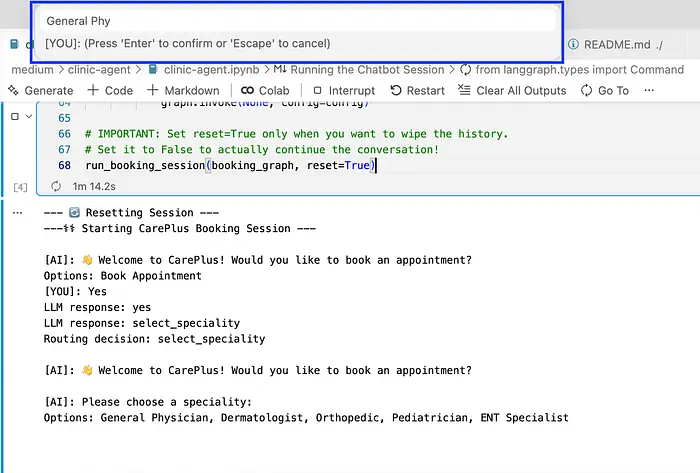Add a new Markdown cell
This screenshot has height=473, width=700.
pyautogui.click(x=183, y=90)
